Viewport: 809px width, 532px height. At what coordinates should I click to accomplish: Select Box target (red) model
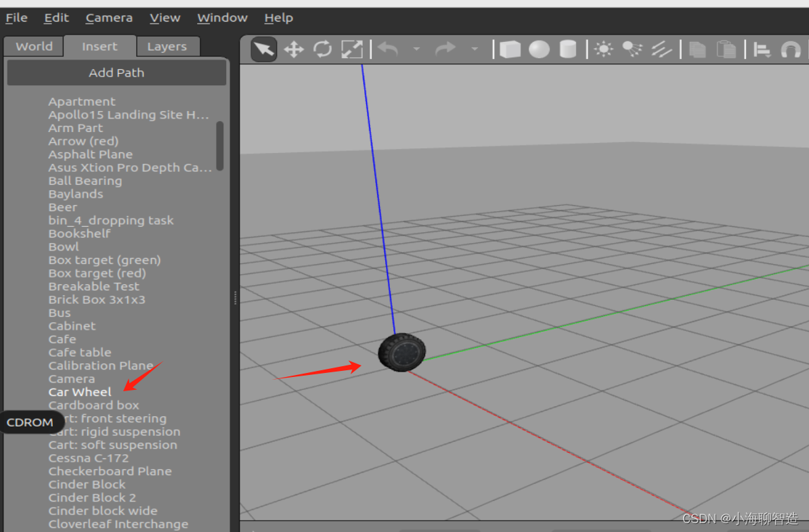point(97,273)
